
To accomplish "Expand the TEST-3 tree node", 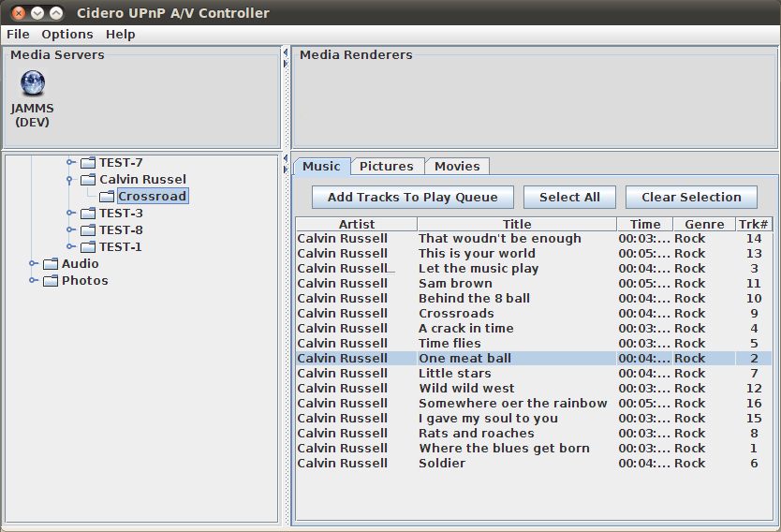I will (x=71, y=213).
